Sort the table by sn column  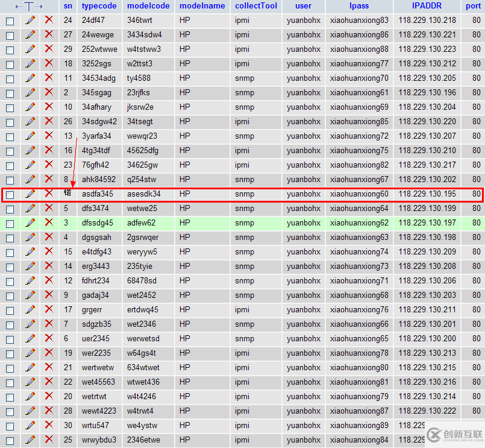tap(68, 6)
